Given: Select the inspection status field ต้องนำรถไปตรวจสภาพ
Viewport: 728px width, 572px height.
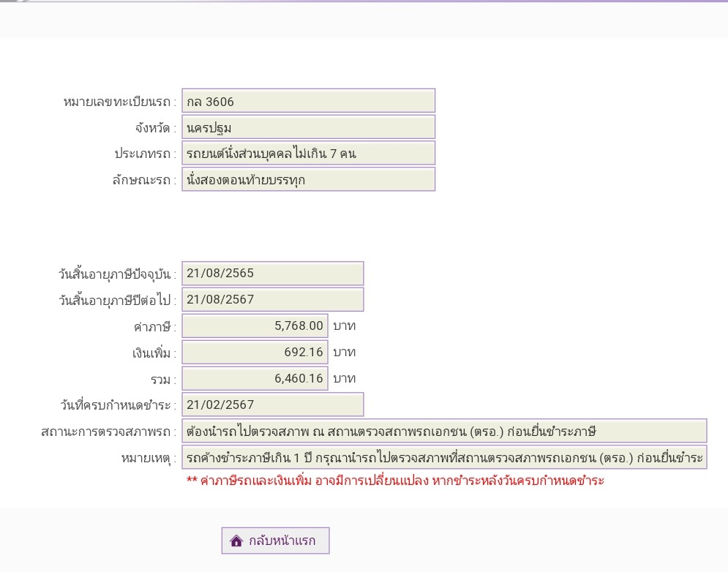Looking at the screenshot, I should [x=444, y=431].
